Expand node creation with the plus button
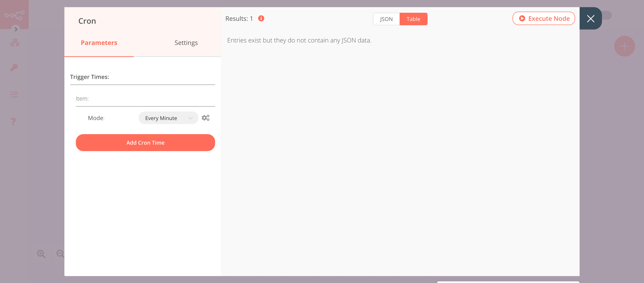The width and height of the screenshot is (644, 283). coord(625,46)
